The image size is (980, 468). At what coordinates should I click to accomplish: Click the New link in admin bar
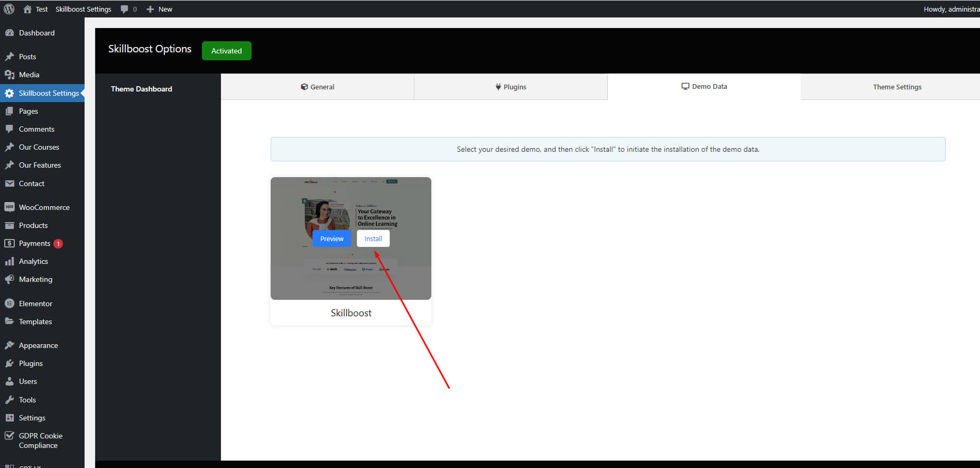165,9
